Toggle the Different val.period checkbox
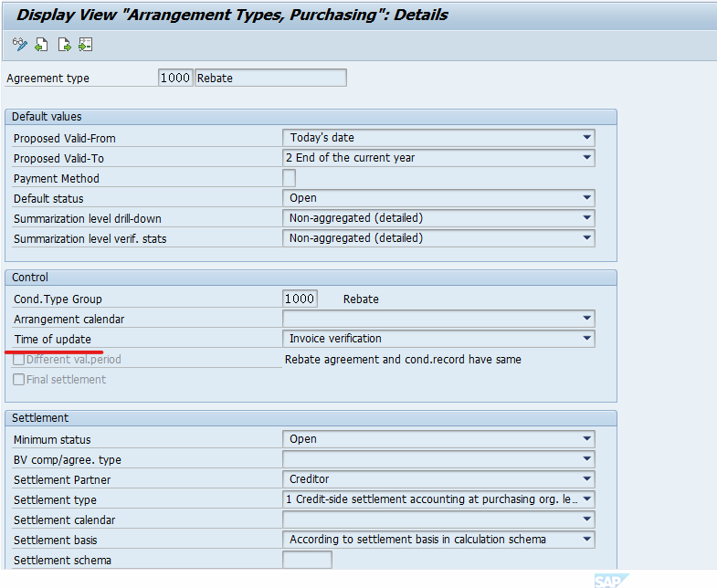This screenshot has height=588, width=717. (19, 360)
